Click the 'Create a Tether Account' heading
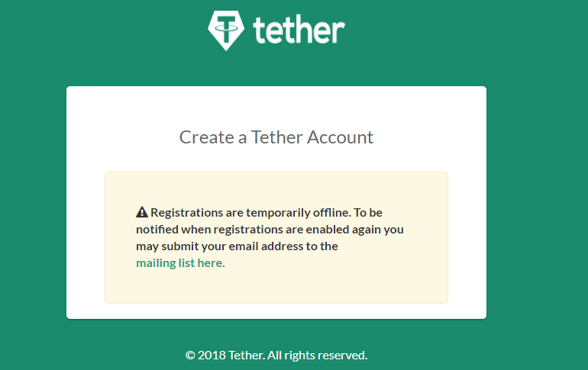Viewport: 588px width, 370px height. [276, 137]
